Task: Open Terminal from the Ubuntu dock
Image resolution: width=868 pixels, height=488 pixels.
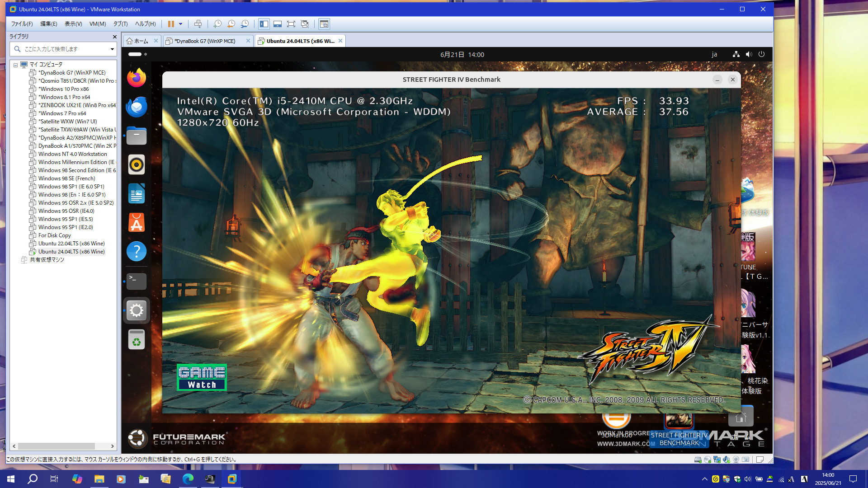Action: click(136, 281)
